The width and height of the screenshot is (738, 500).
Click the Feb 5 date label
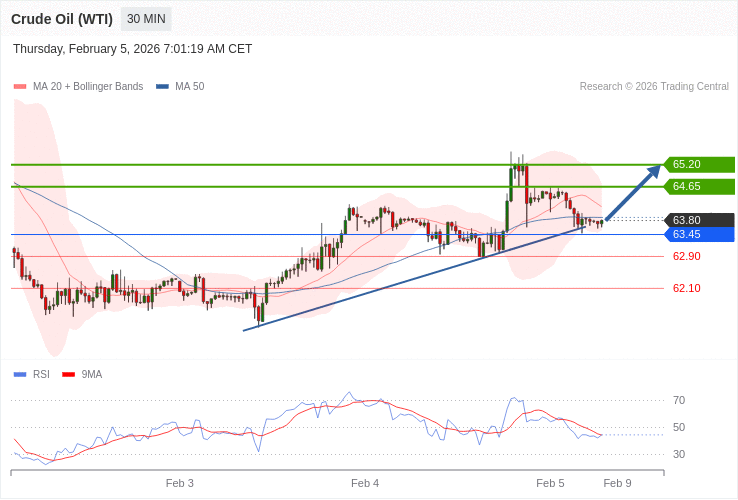pyautogui.click(x=550, y=483)
